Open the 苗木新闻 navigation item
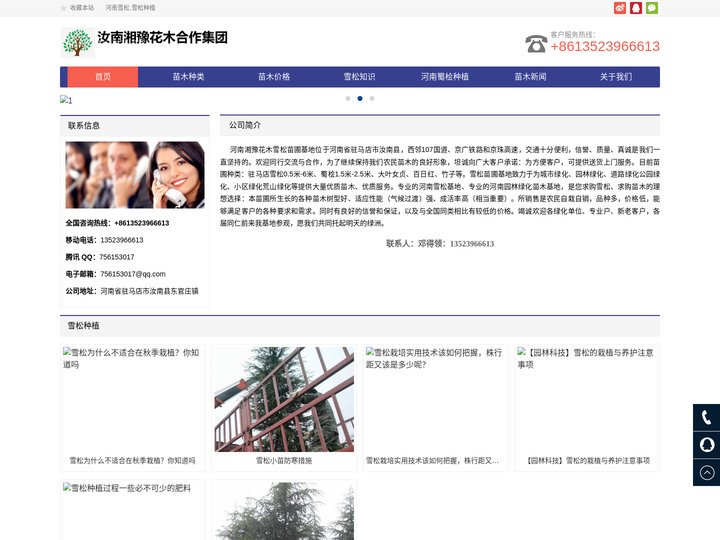 pyautogui.click(x=530, y=77)
